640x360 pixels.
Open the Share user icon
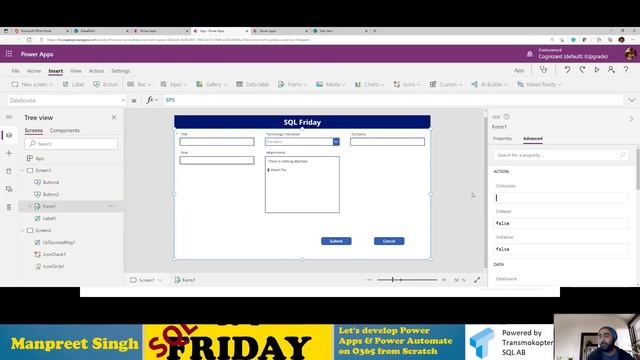611,70
